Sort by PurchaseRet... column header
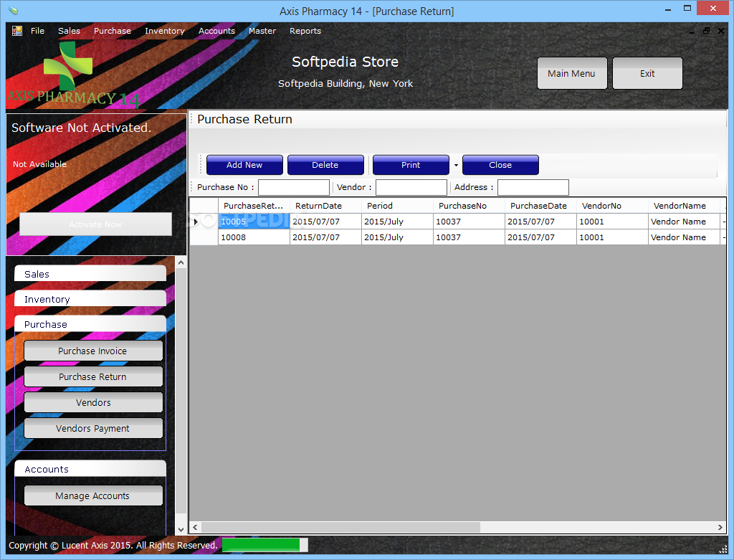Image resolution: width=734 pixels, height=560 pixels. tap(254, 206)
